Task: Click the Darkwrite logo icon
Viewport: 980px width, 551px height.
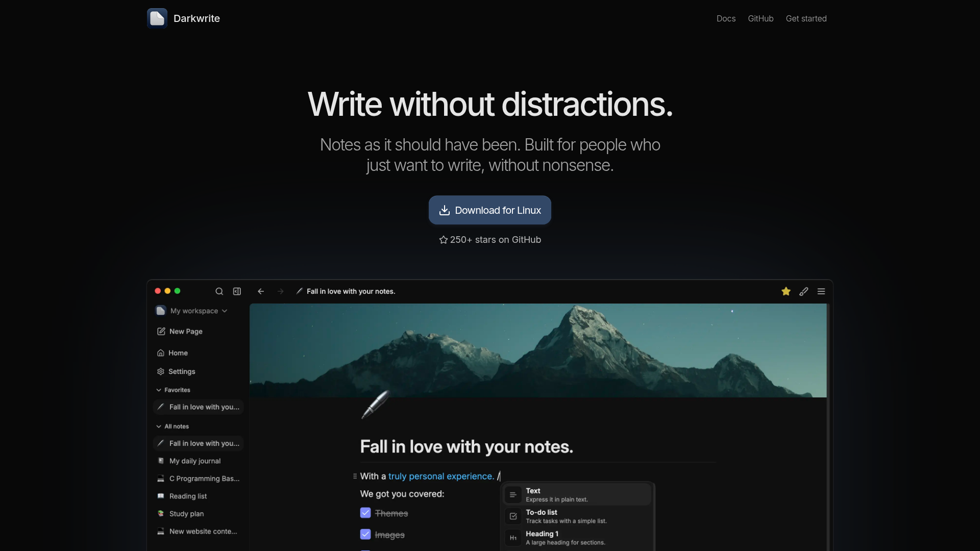Action: pos(157,18)
